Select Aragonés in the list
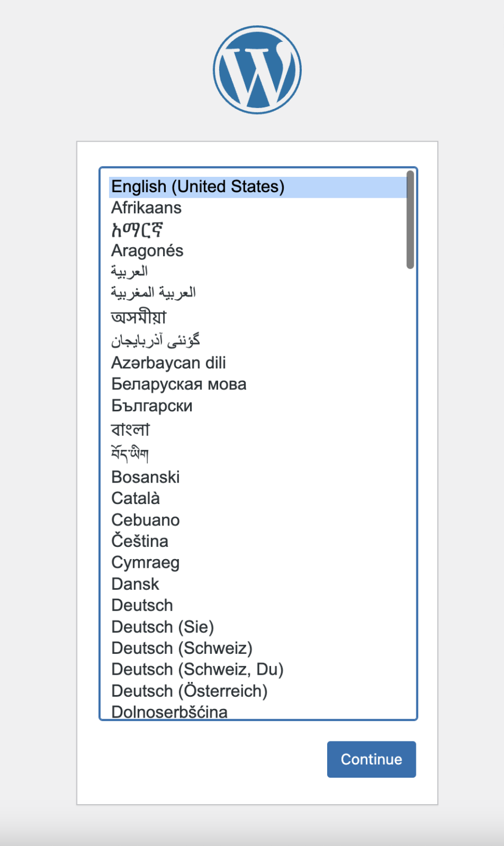Viewport: 504px width, 846px height. click(147, 251)
